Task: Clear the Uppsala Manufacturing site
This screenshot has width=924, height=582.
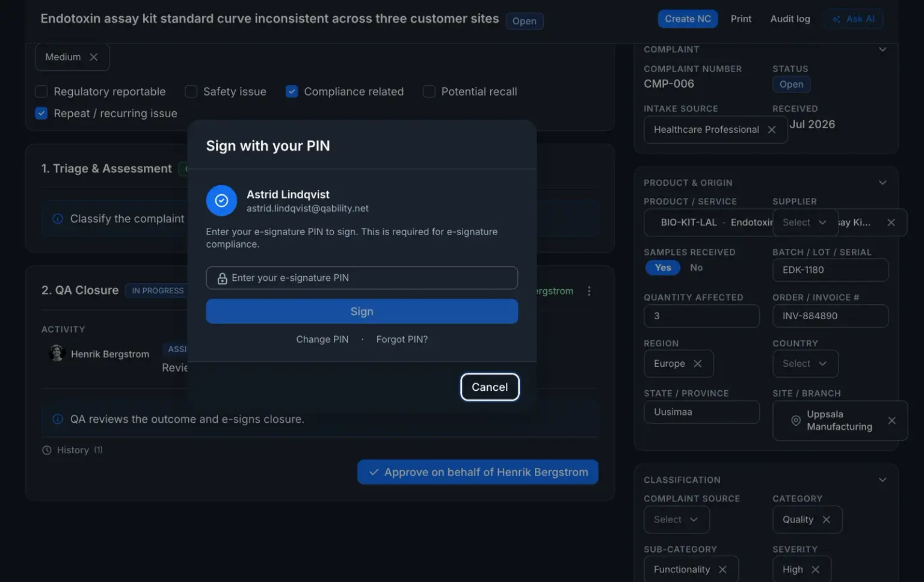Action: pos(892,421)
